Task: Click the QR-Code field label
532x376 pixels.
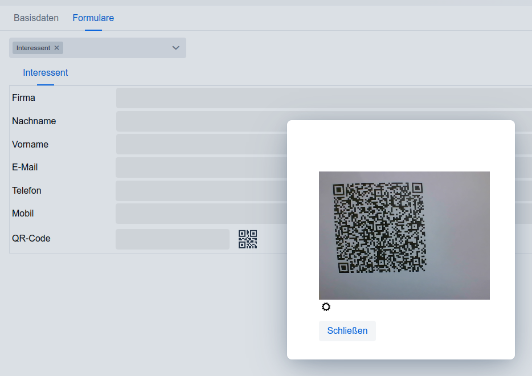Action: point(31,239)
